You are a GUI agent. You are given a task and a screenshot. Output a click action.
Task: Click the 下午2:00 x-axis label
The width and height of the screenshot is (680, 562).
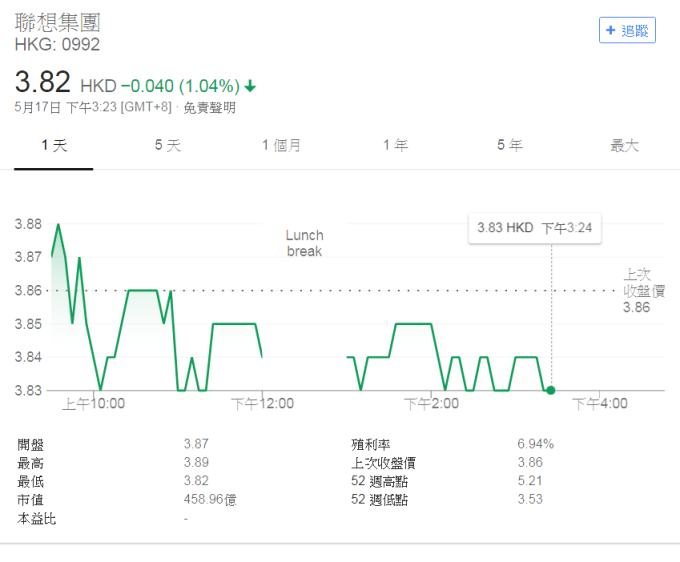431,404
